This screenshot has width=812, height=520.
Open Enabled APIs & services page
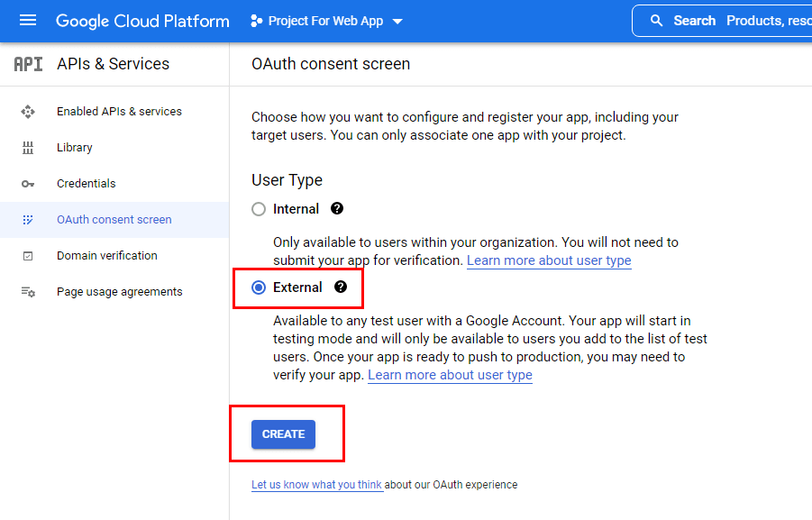click(114, 112)
